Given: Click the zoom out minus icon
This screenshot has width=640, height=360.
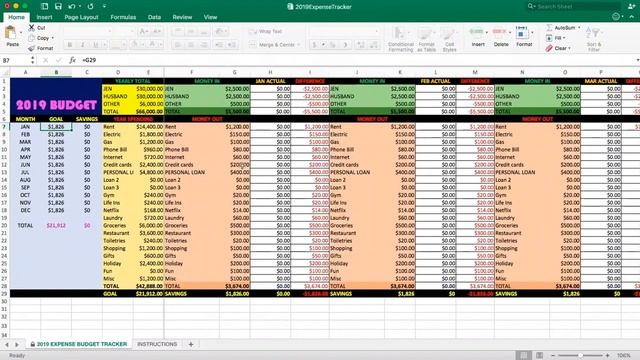Looking at the screenshot, I should click(x=553, y=356).
